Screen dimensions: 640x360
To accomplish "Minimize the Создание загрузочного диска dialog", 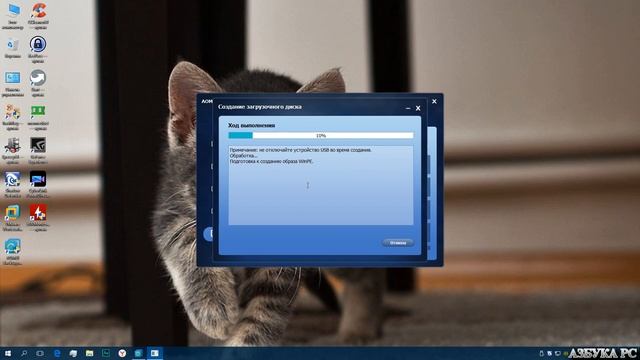I will (408, 108).
